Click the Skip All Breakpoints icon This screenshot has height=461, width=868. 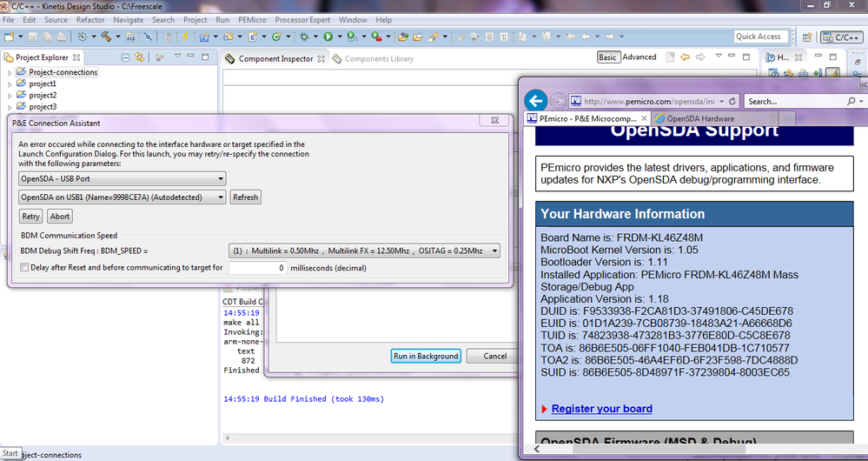click(x=148, y=37)
